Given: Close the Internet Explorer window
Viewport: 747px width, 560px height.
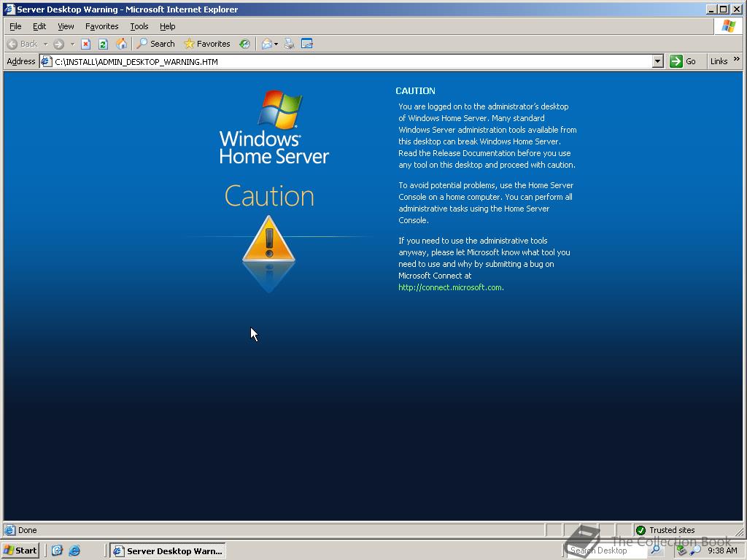Looking at the screenshot, I should [x=737, y=9].
